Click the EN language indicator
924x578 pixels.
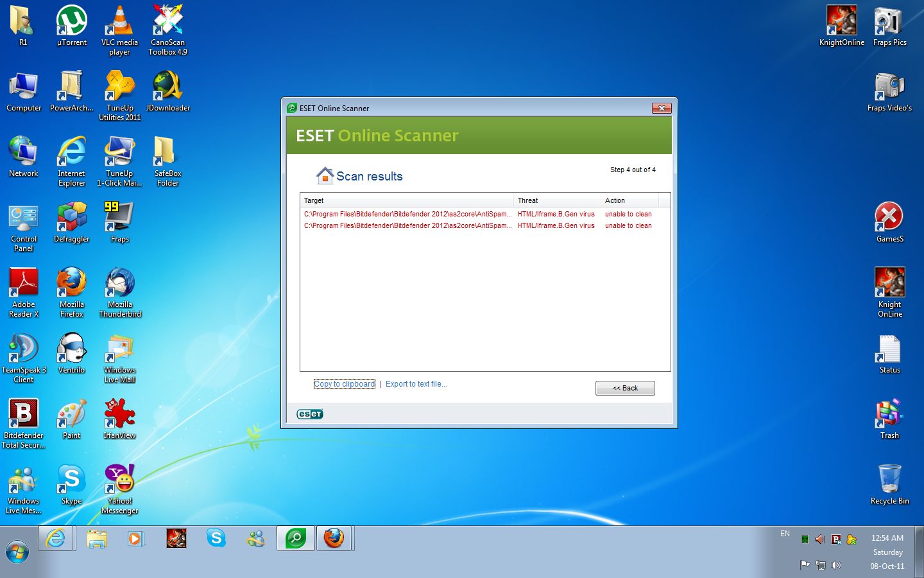click(785, 534)
